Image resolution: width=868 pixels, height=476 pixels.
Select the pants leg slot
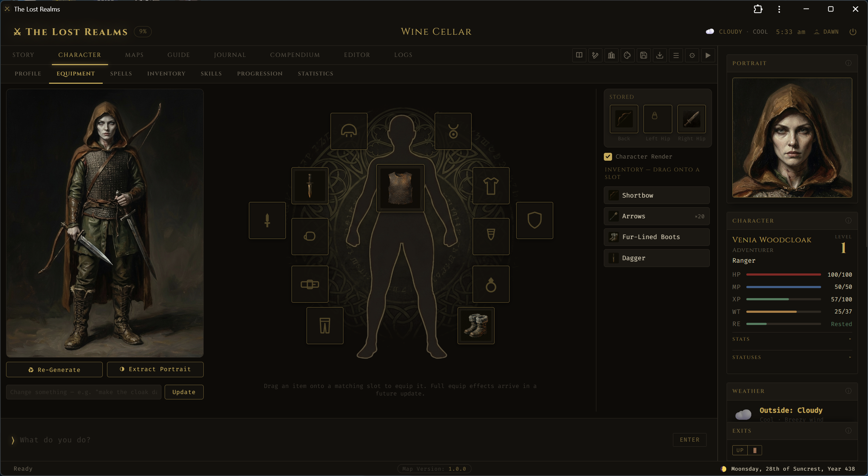pos(325,325)
